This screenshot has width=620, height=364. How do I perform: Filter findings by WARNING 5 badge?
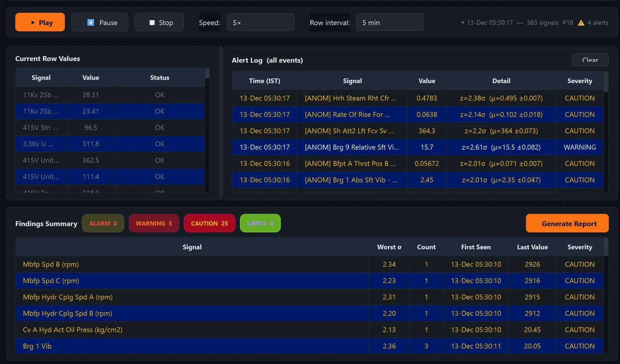point(154,223)
